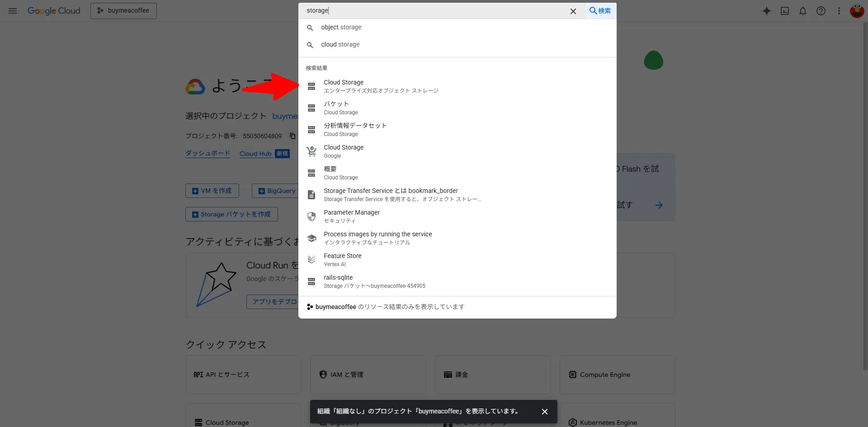
Task: Select the "object storage" suggestion
Action: [342, 27]
